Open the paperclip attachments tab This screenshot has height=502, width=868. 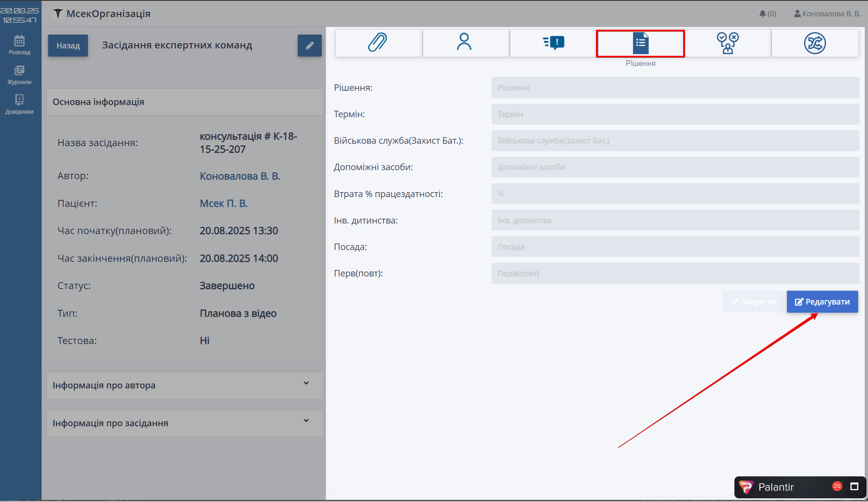point(378,43)
